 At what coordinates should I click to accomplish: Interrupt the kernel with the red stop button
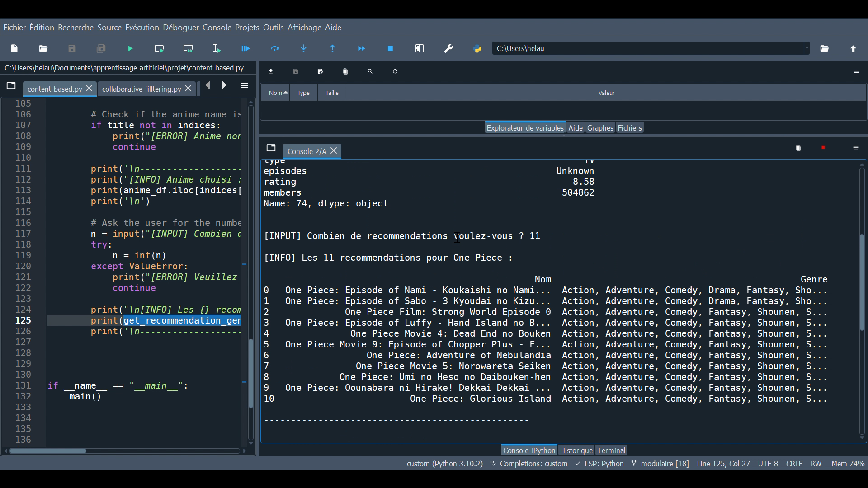(823, 148)
